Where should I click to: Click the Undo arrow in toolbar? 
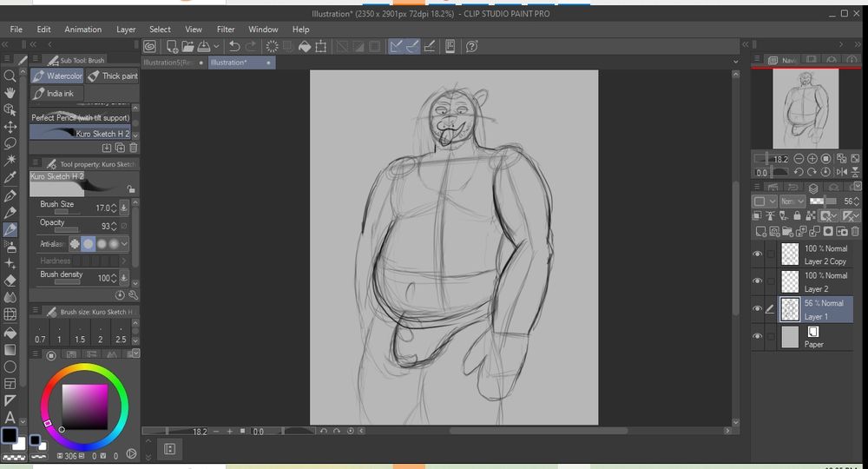click(233, 47)
